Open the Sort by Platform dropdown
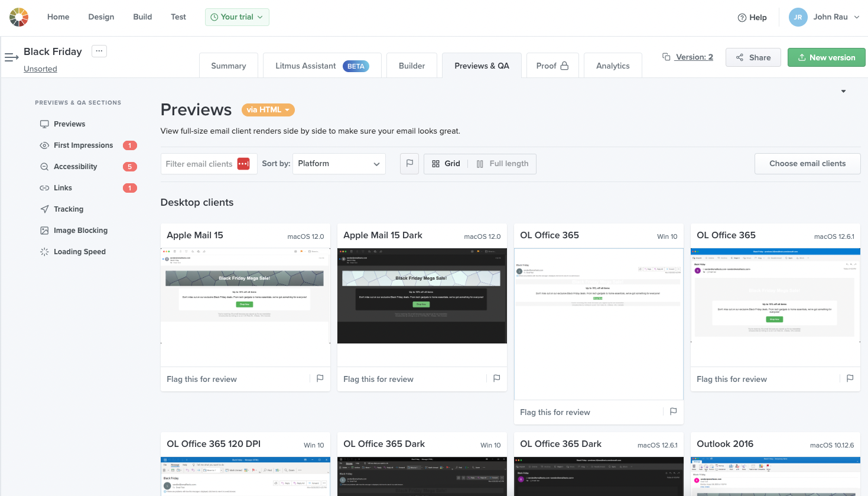 [x=339, y=164]
